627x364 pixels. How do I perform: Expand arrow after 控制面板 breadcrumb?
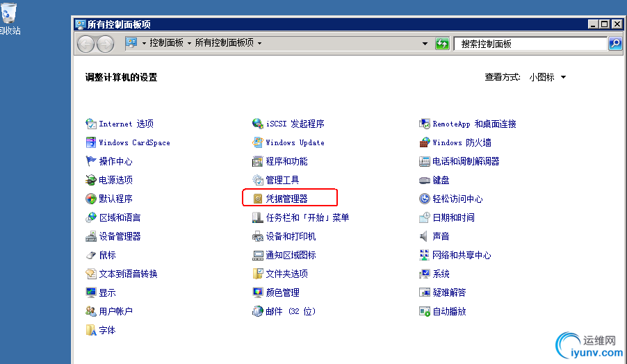pyautogui.click(x=189, y=43)
